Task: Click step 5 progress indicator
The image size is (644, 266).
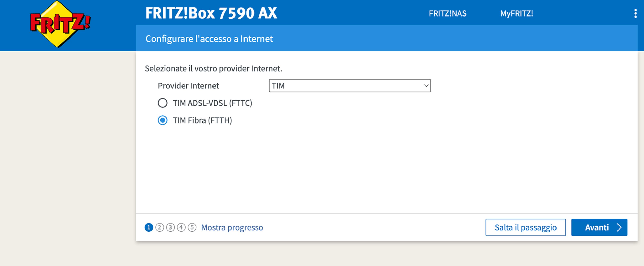Action: click(x=192, y=227)
